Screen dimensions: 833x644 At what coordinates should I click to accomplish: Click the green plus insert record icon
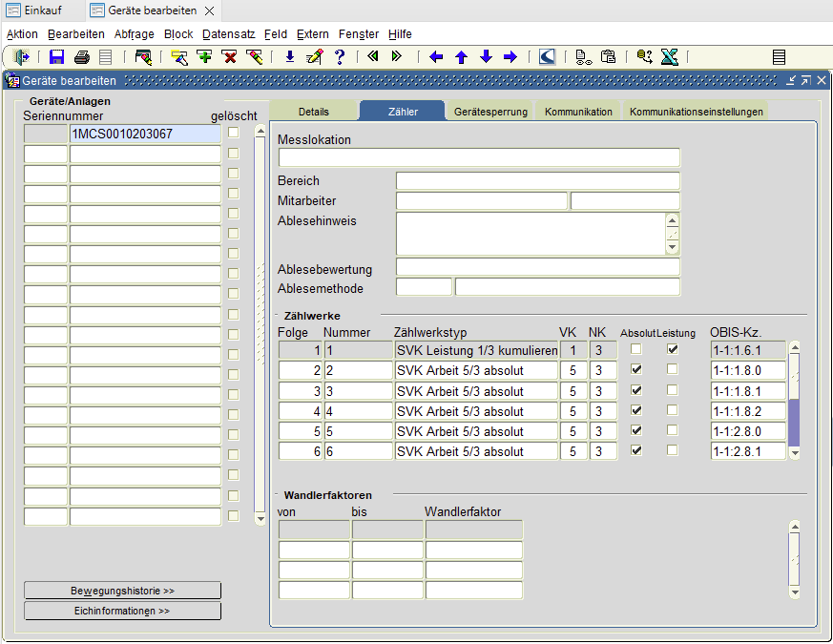(x=204, y=57)
